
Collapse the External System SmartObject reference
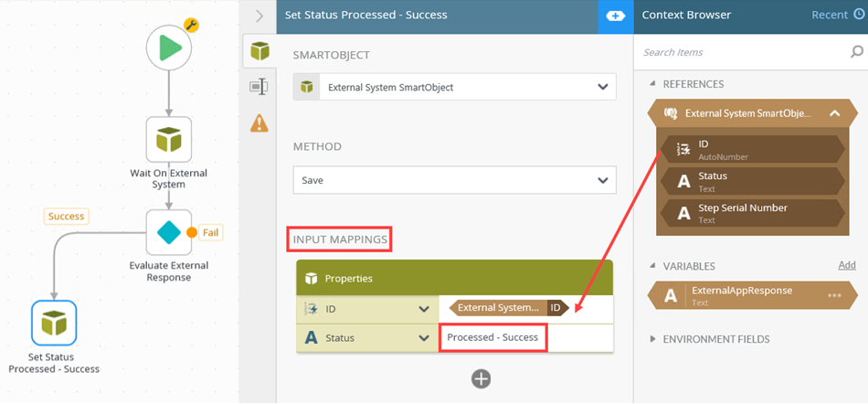coord(835,113)
